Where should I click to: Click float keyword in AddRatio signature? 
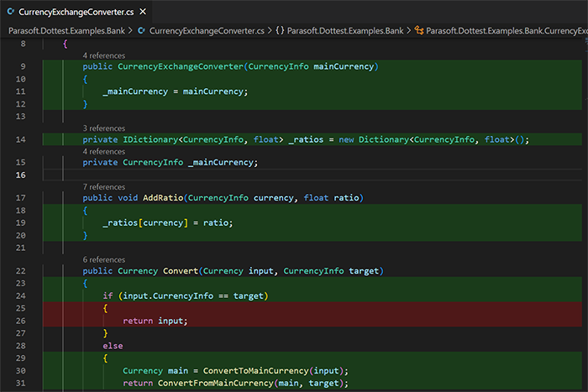[316, 197]
